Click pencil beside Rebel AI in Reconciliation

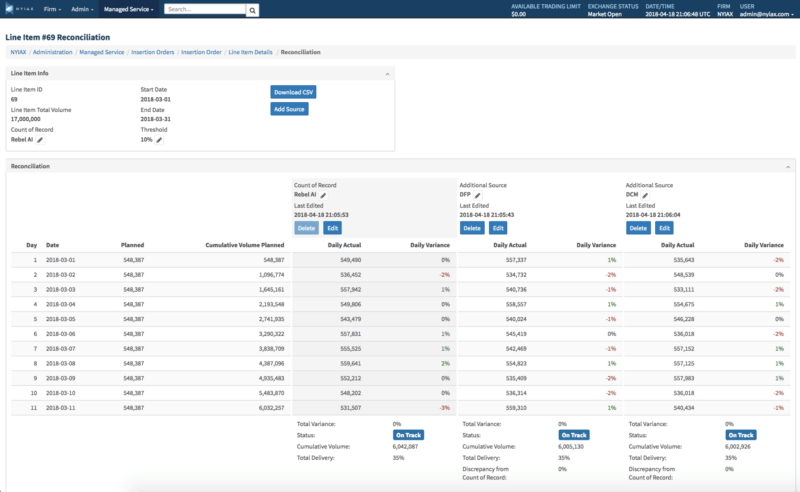323,195
